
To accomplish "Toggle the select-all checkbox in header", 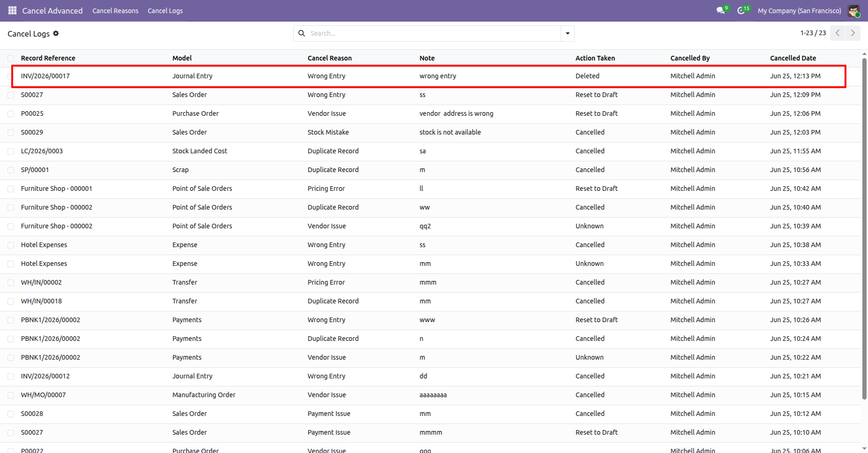I will pos(11,58).
